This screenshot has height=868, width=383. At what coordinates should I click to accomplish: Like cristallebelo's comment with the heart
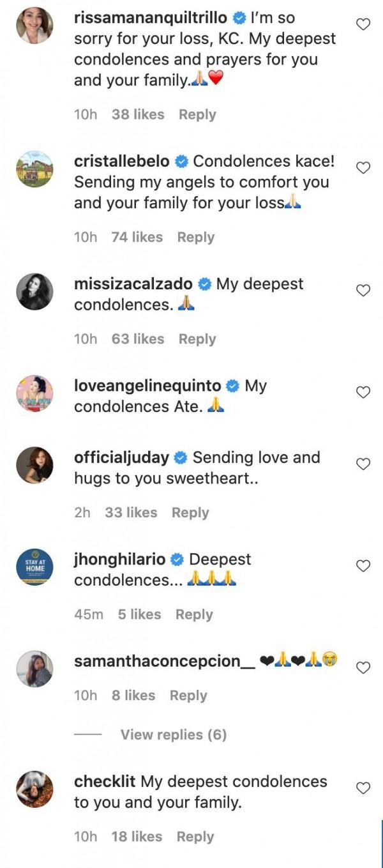[x=363, y=168]
